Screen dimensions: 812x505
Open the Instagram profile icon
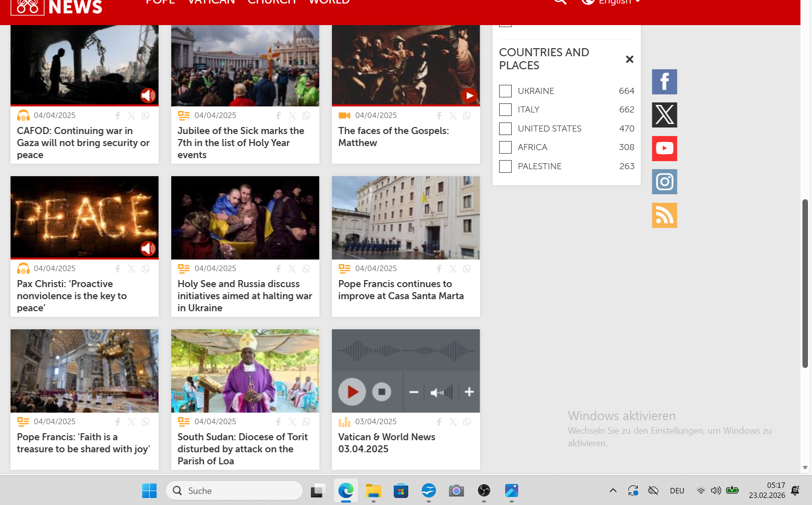664,182
